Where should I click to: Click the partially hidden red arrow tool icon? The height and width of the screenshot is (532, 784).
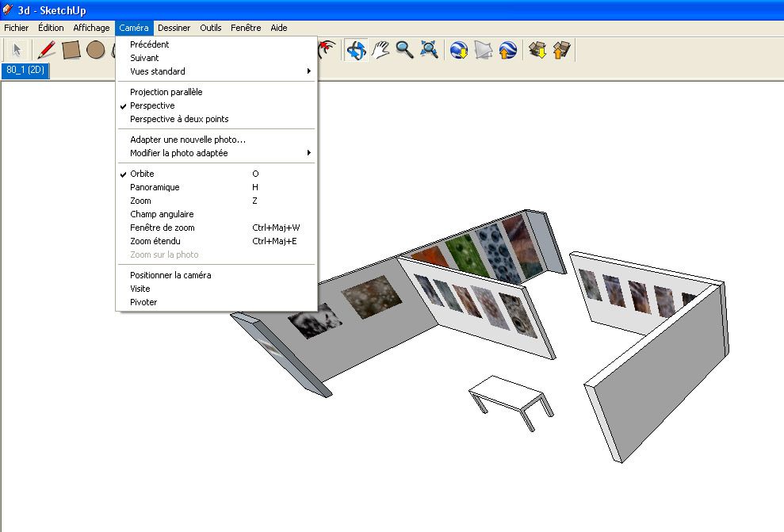point(327,50)
